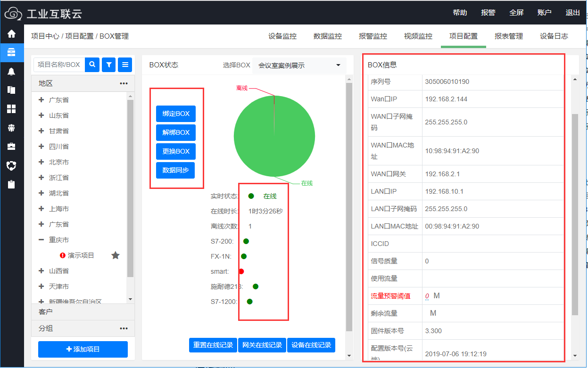588x368 pixels.
Task: Click the BOX状态 panel vertical scrollbar
Action: 349,207
